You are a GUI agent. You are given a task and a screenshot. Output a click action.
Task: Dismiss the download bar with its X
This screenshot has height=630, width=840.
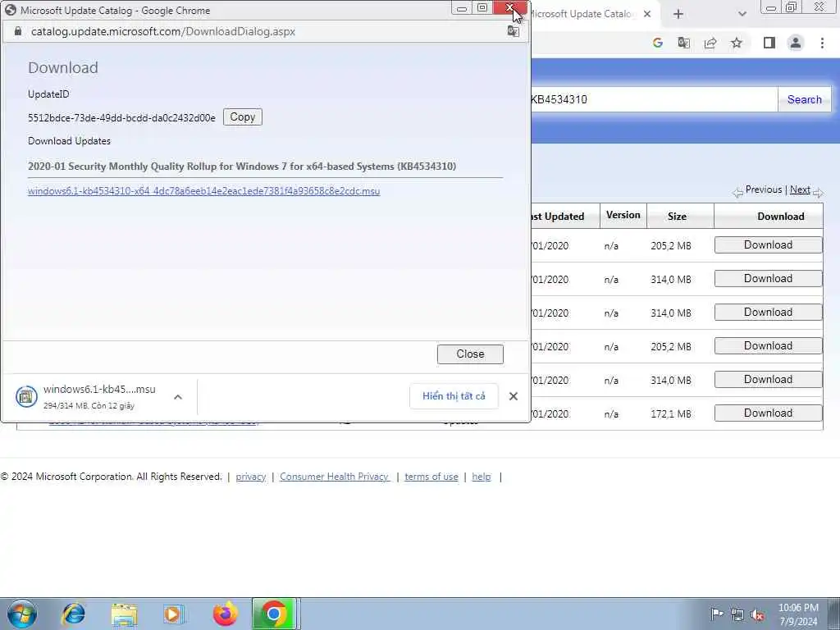(x=514, y=396)
